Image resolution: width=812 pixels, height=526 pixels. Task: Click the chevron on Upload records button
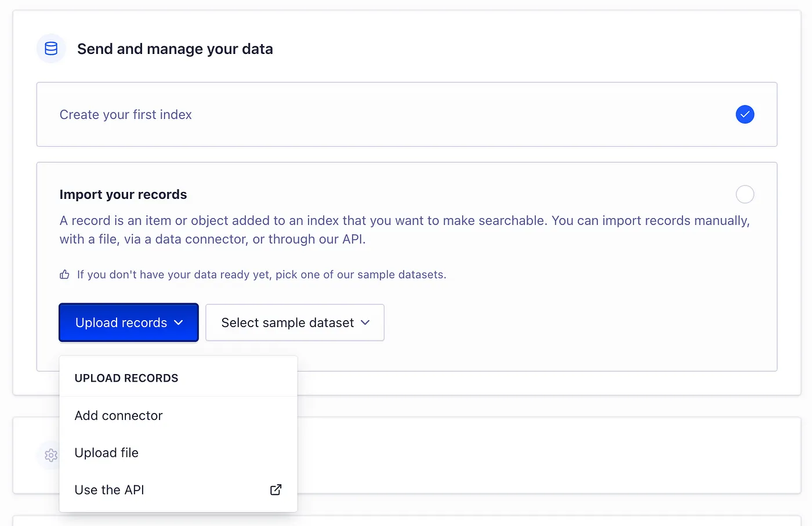(x=179, y=322)
